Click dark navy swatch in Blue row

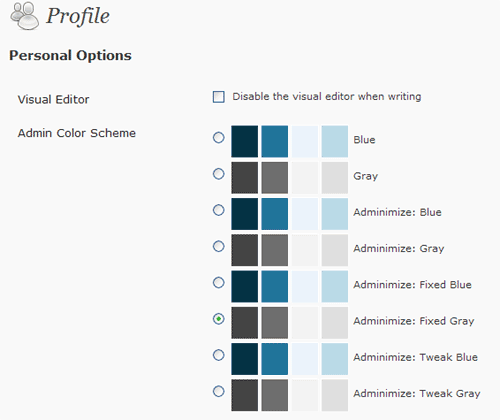(245, 141)
